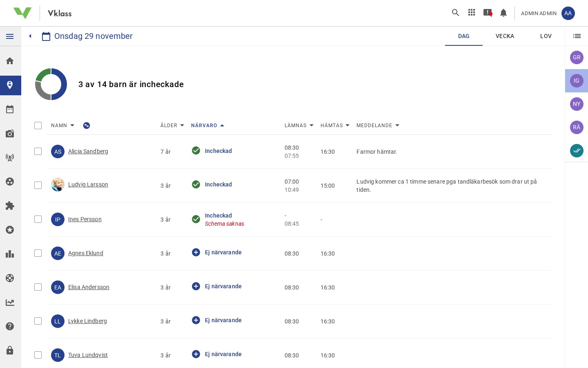Click the swap name order icon

[87, 126]
